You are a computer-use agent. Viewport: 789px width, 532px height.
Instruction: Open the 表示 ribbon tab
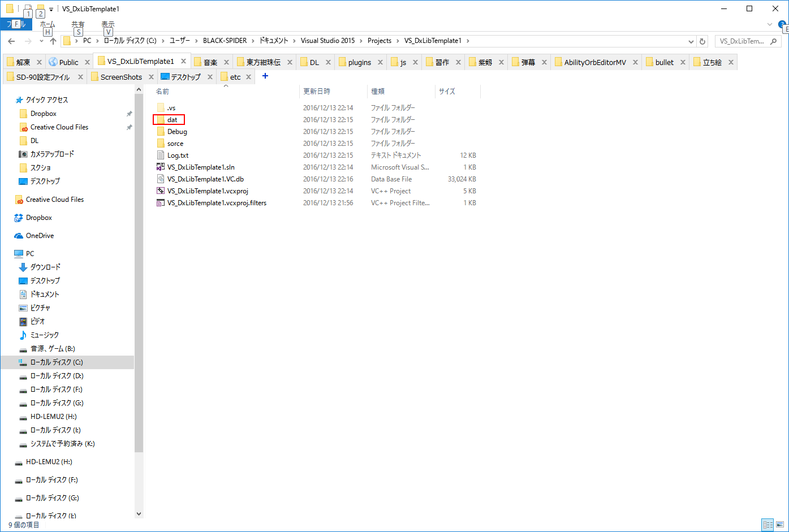tap(107, 24)
